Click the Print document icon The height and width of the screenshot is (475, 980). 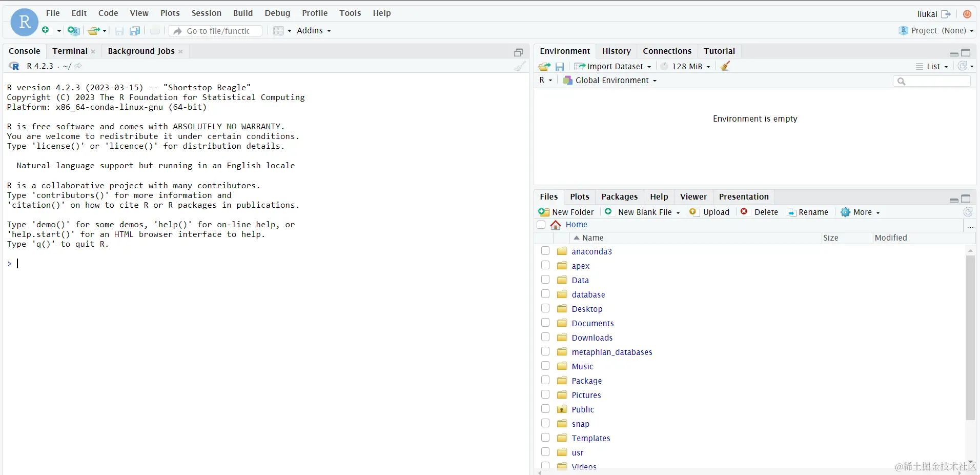tap(155, 31)
